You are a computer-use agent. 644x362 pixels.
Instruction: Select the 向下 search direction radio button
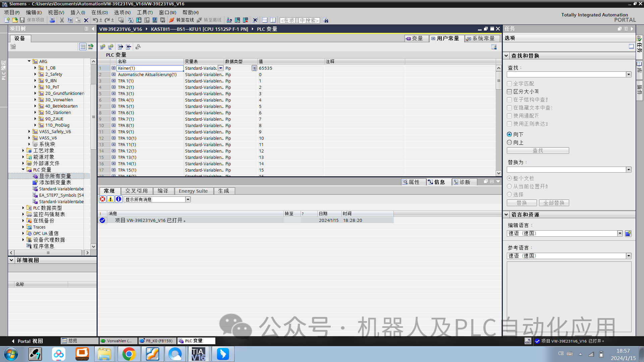point(509,134)
